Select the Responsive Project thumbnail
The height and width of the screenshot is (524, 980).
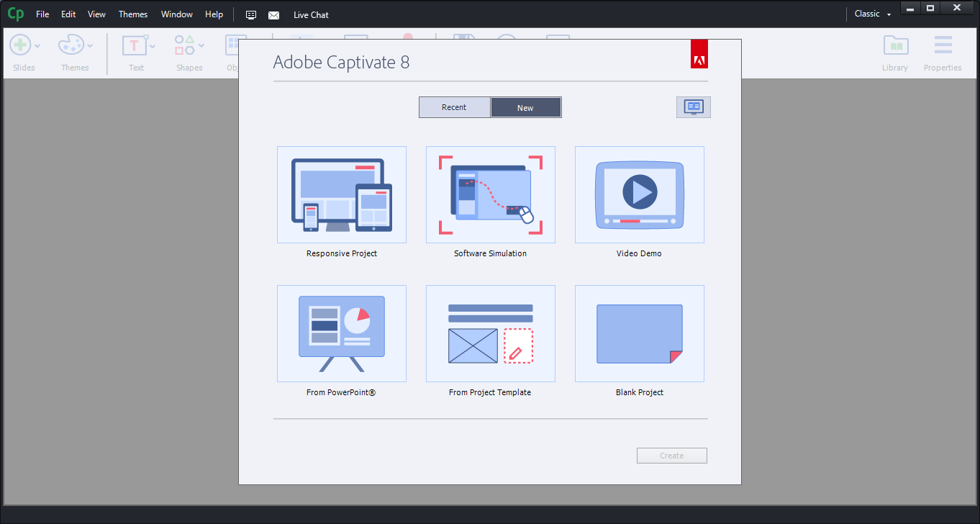[342, 194]
